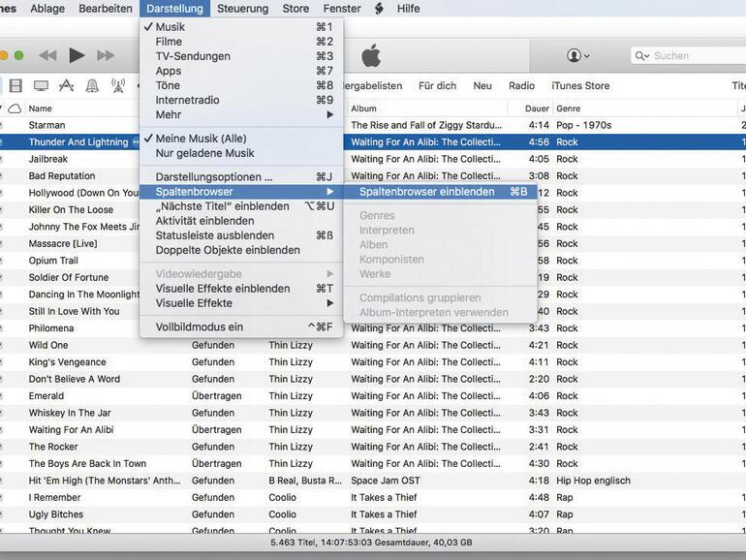Viewport: 746px width, 560px height.
Task: Open the Steuerung menu in menu bar
Action: 242,9
